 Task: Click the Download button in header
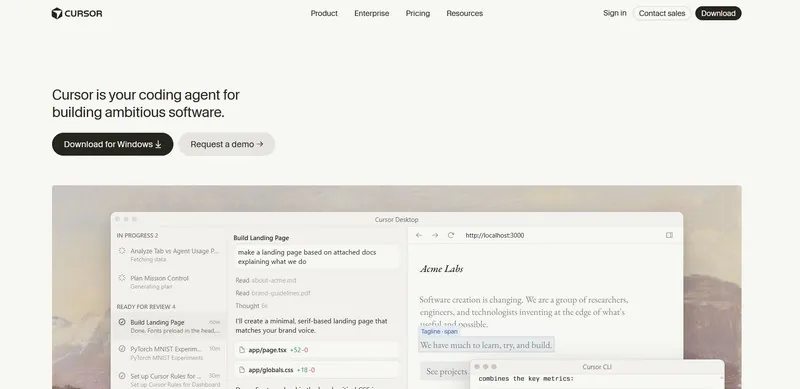point(718,13)
